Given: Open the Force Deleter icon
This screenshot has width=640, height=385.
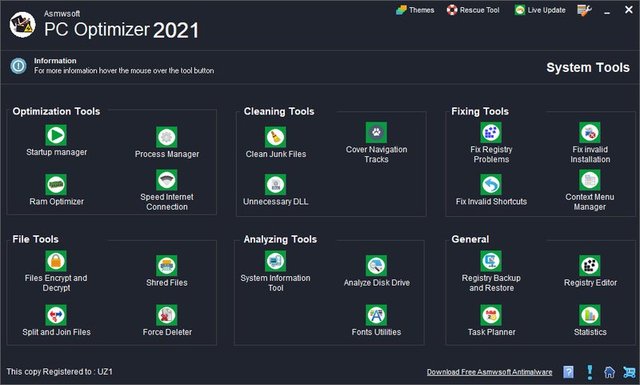Looking at the screenshot, I should [167, 315].
